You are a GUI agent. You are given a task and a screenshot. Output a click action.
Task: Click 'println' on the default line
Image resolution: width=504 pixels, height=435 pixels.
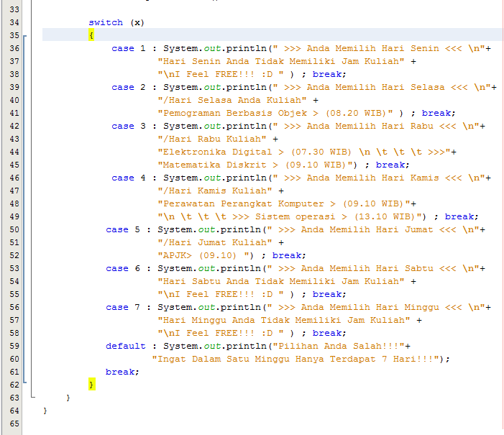click(x=247, y=347)
